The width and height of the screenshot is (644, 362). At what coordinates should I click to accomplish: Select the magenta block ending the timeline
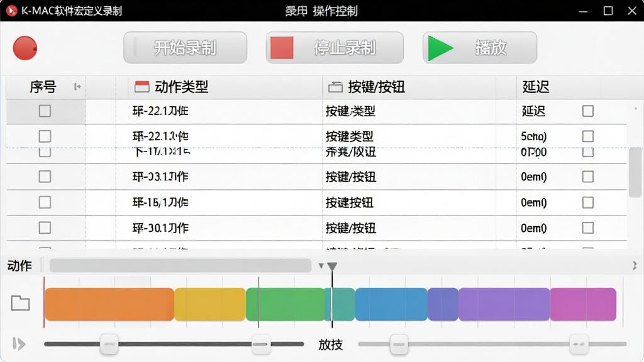(x=583, y=304)
